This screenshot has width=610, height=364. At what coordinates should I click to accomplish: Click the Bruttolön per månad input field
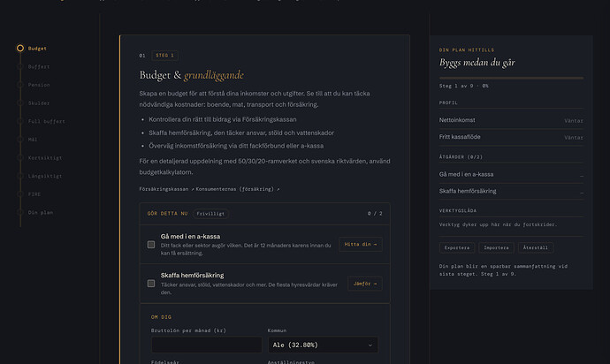pos(207,345)
